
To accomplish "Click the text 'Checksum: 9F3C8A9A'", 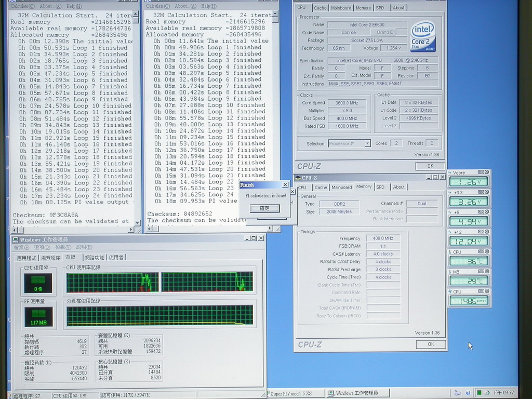I will coord(46,215).
